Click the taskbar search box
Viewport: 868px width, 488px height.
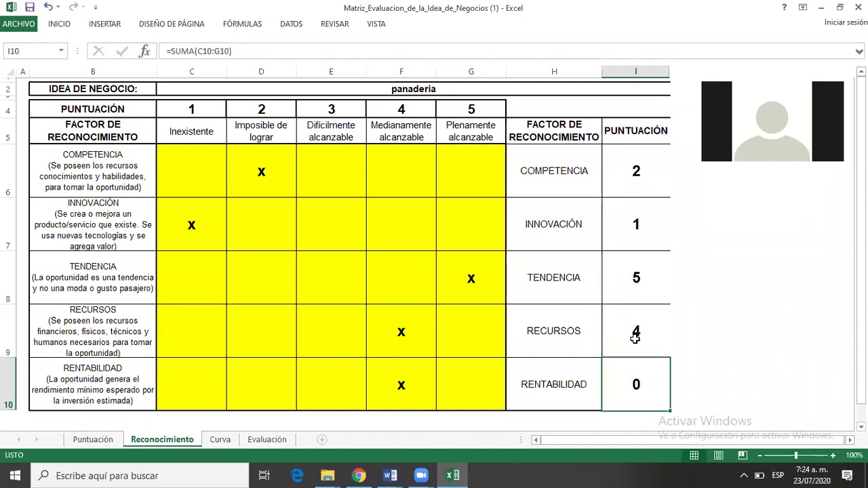140,475
